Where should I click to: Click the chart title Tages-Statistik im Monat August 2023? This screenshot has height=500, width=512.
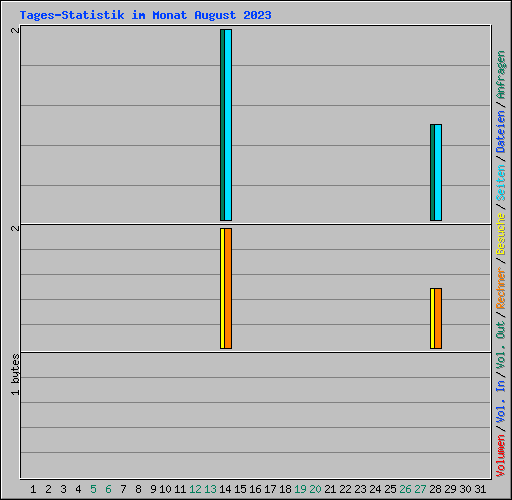[x=145, y=15]
